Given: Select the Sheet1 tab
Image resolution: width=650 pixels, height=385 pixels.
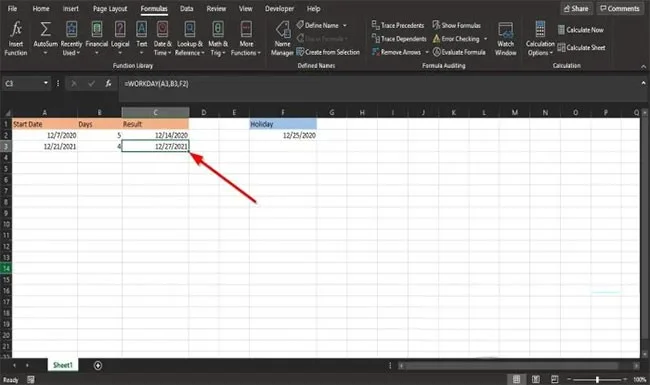Looking at the screenshot, I should [63, 365].
